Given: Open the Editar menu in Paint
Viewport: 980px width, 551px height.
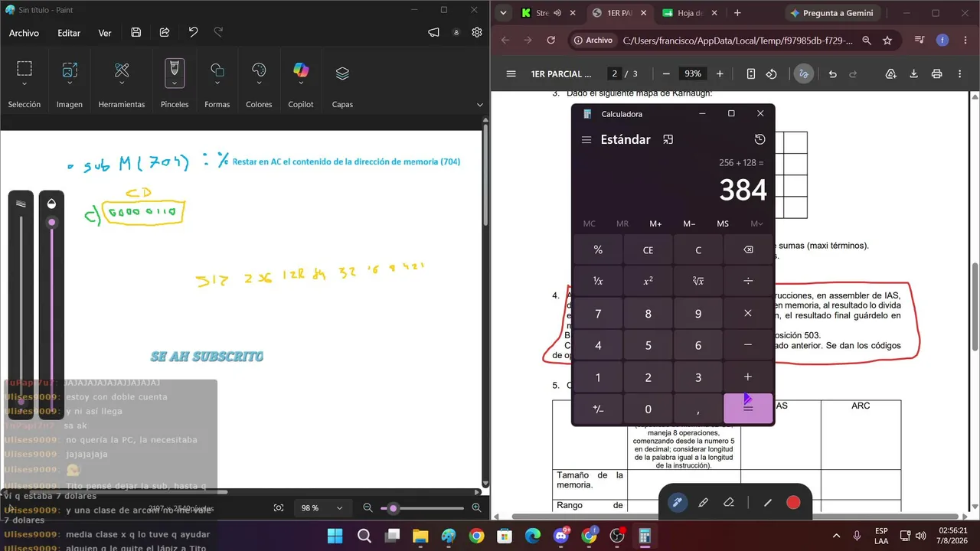Looking at the screenshot, I should (x=69, y=33).
